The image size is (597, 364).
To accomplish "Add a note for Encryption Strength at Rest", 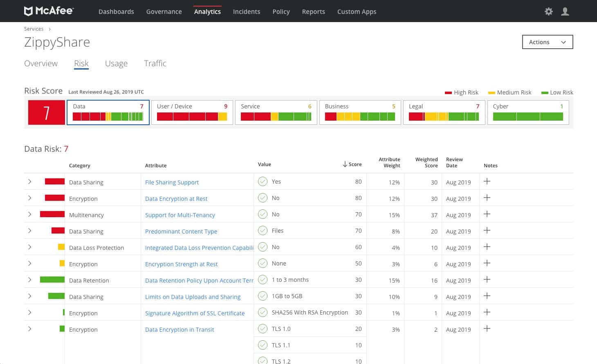I will [487, 263].
